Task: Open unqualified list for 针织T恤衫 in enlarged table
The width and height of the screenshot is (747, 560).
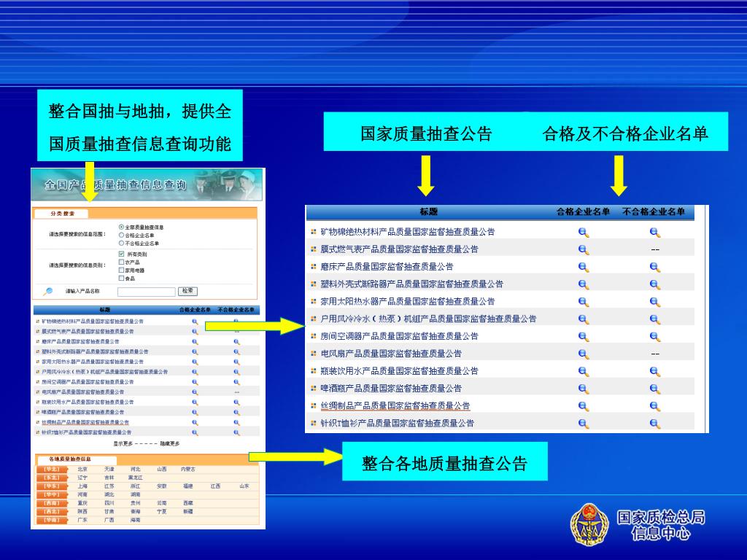Action: 655,424
